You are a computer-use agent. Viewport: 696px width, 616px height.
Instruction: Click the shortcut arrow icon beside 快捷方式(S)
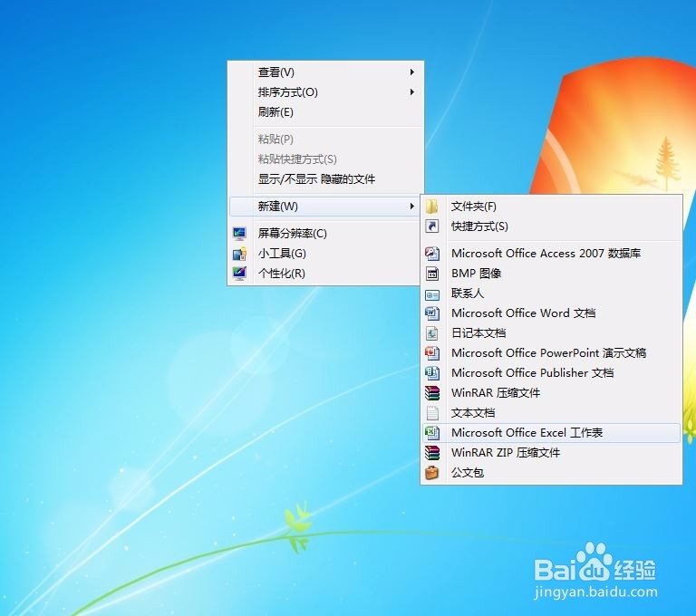coord(432,226)
